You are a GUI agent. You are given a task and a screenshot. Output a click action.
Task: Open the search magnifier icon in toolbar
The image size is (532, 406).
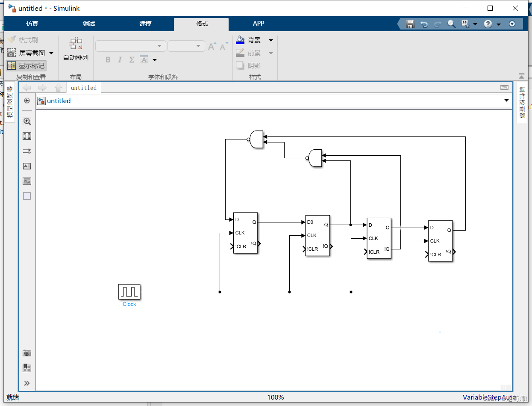click(452, 24)
